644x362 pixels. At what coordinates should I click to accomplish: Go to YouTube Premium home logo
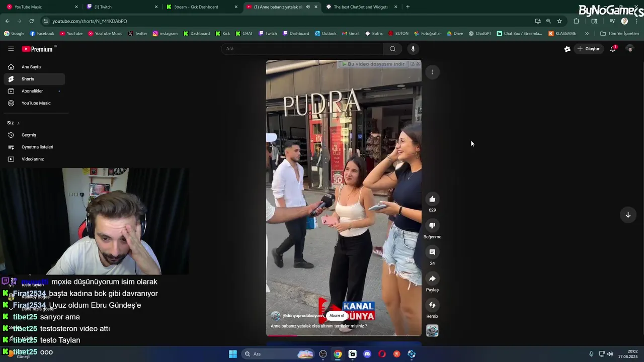coord(37,49)
